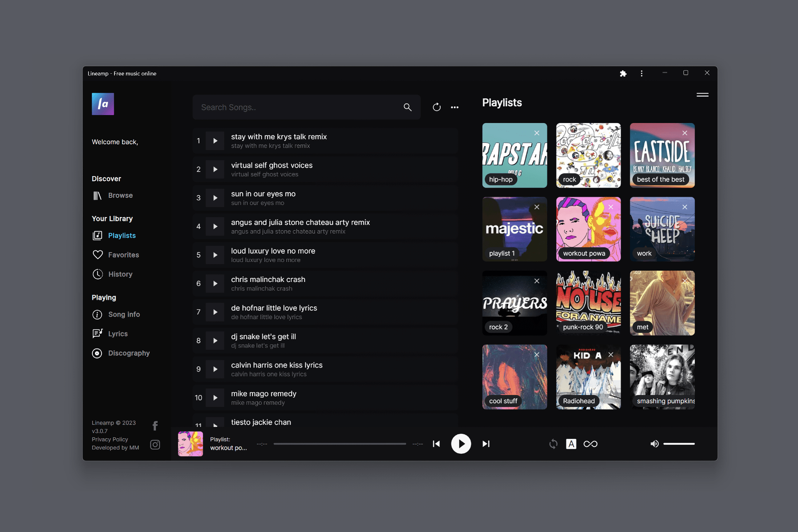Click the workout po... playlist label
798x532 pixels.
228,448
